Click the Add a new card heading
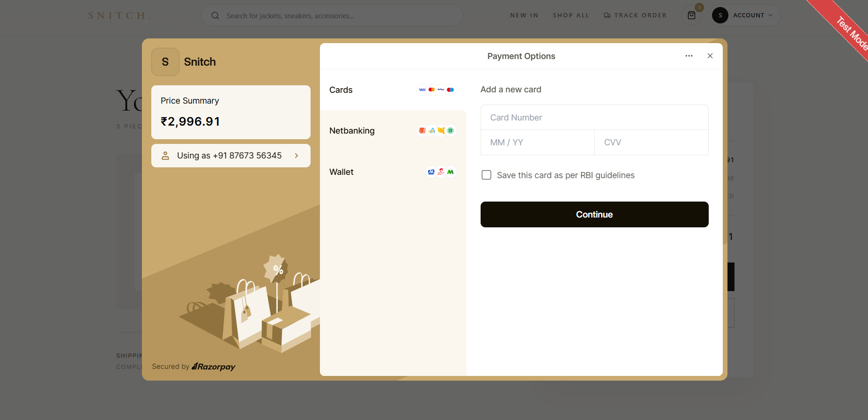The width and height of the screenshot is (868, 420). click(x=511, y=90)
